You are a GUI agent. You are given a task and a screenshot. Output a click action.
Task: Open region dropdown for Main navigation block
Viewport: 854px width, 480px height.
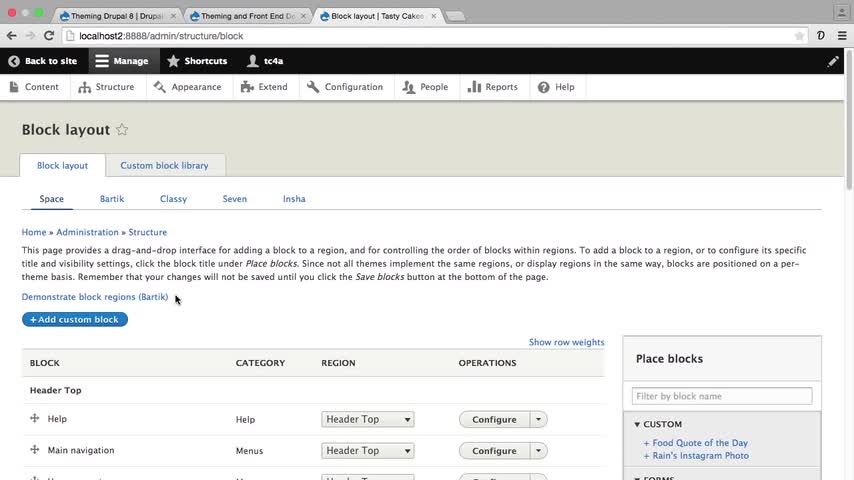click(x=367, y=451)
